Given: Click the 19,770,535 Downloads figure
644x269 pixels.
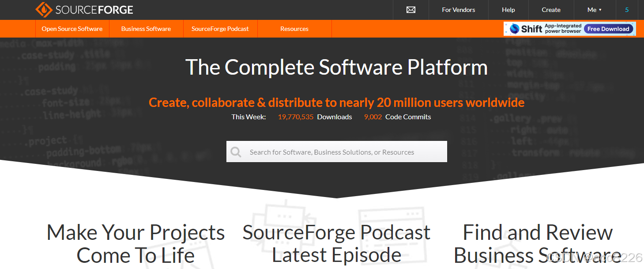Looking at the screenshot, I should pos(315,117).
